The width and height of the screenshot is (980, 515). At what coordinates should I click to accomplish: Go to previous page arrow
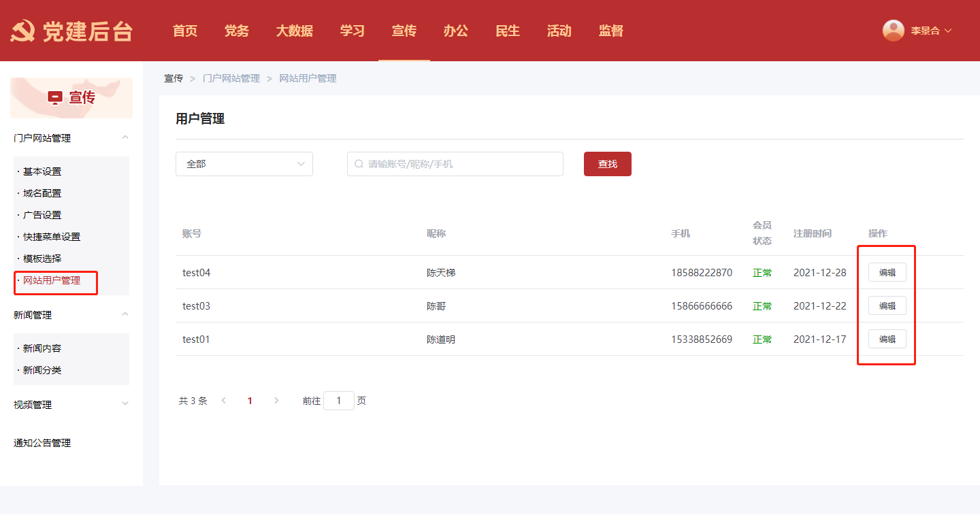224,401
